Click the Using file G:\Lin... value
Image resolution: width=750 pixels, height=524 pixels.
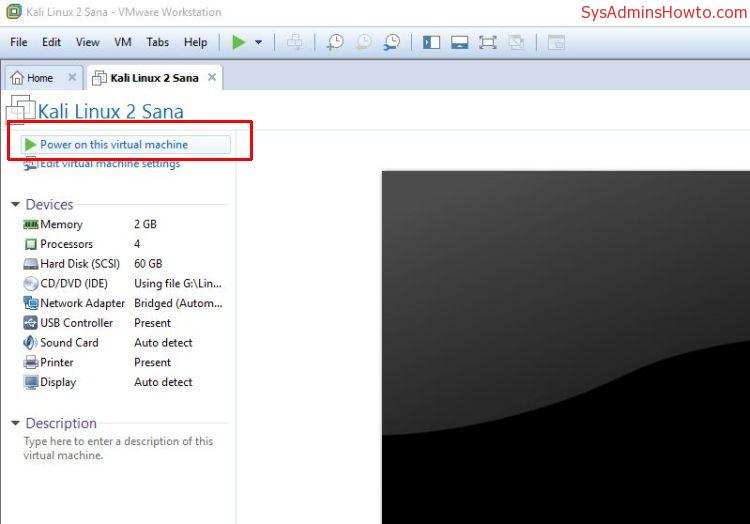point(177,284)
